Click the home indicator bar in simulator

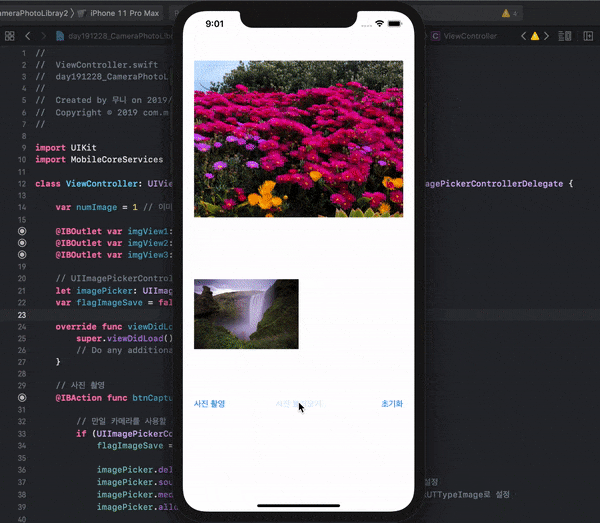click(x=298, y=505)
